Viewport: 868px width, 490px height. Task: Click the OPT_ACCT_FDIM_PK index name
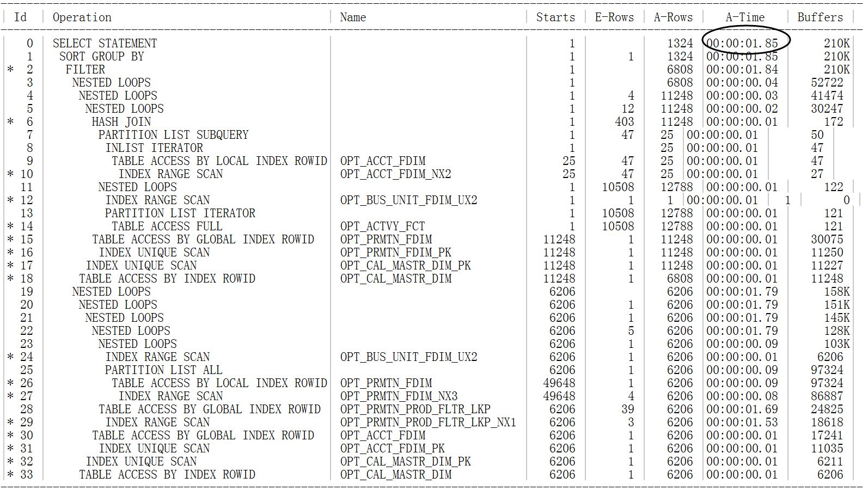(393, 449)
